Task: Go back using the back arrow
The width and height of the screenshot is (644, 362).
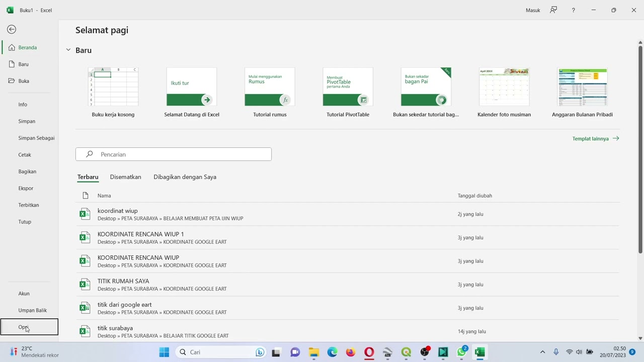Action: [x=12, y=30]
